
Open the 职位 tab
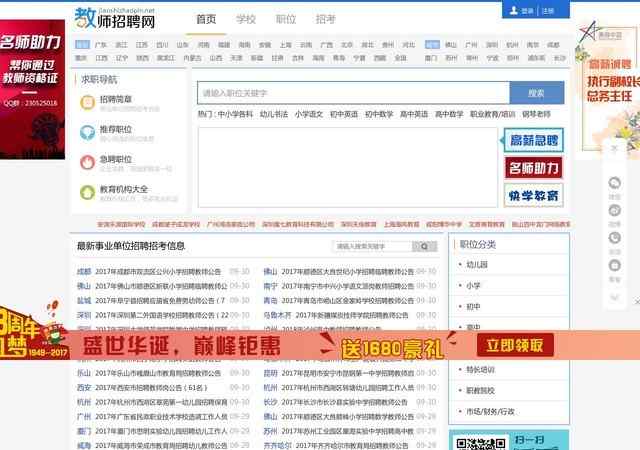[x=286, y=19]
